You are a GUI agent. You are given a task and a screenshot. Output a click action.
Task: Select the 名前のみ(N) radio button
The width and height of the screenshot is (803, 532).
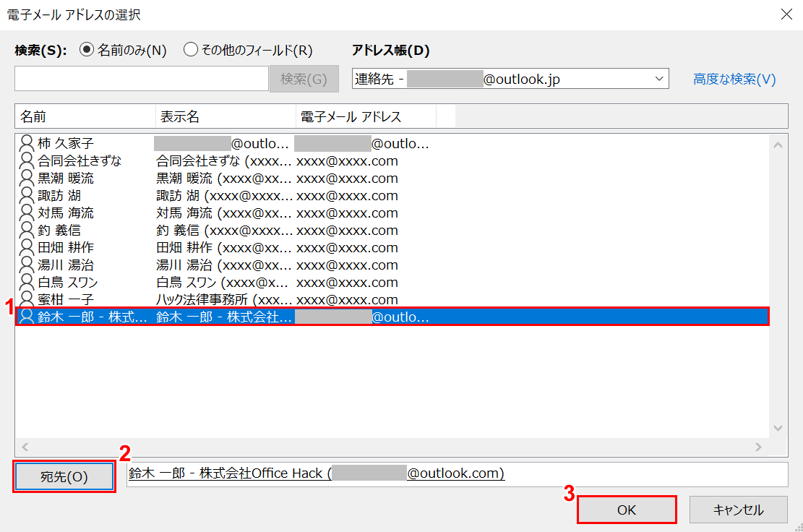87,50
